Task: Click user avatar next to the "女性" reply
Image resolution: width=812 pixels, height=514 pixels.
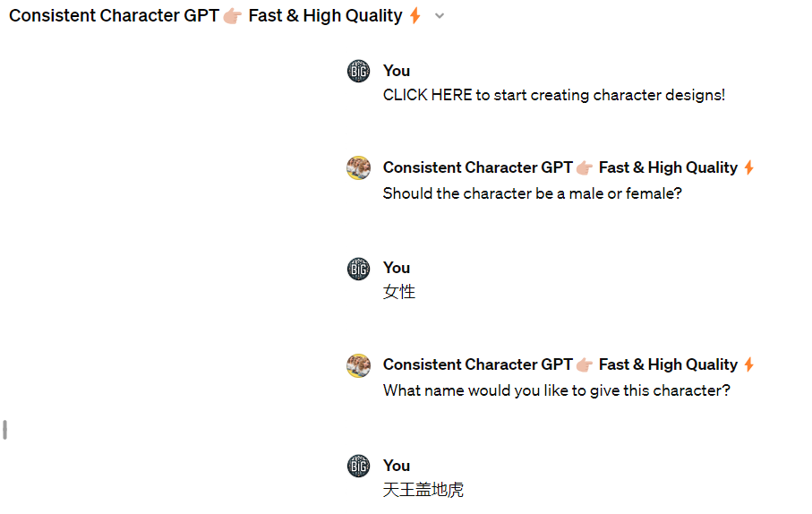Action: [358, 269]
